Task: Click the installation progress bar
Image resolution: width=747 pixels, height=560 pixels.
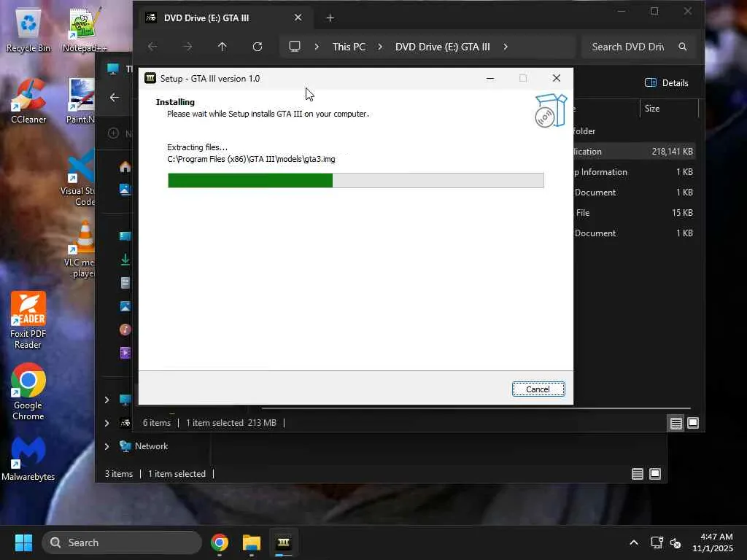Action: 355,181
